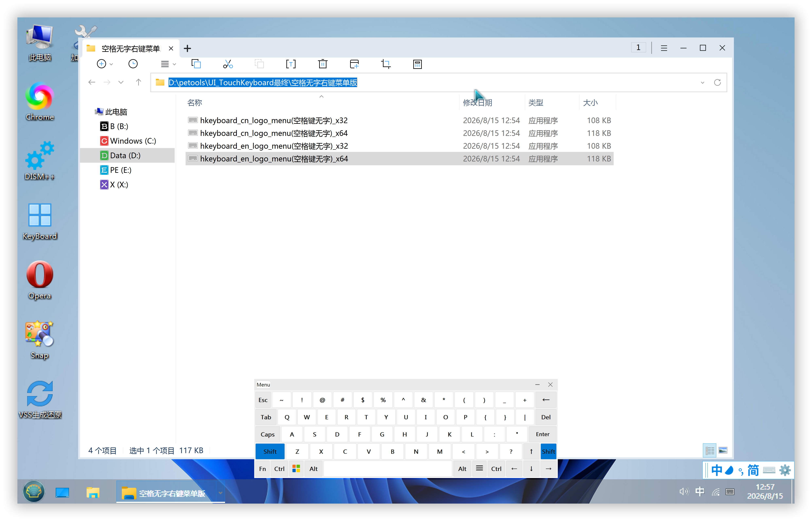Image resolution: width=812 pixels, height=521 pixels.
Task: Toggle the Fn key
Action: click(262, 469)
